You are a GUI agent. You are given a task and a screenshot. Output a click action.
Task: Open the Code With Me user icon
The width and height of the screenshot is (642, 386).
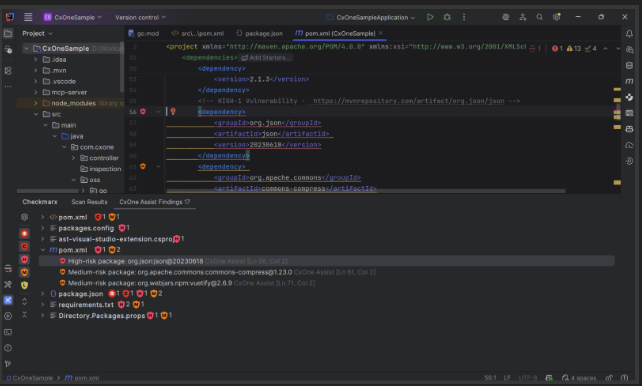(523, 17)
